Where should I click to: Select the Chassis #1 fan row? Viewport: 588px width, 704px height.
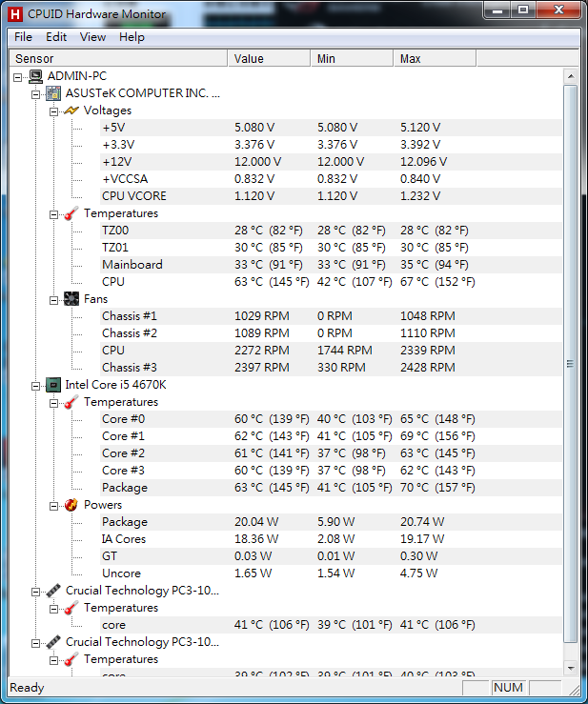click(x=331, y=316)
